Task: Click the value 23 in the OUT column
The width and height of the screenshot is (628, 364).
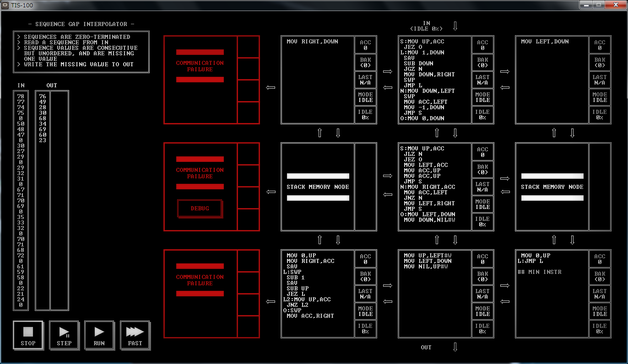Action: [43, 140]
